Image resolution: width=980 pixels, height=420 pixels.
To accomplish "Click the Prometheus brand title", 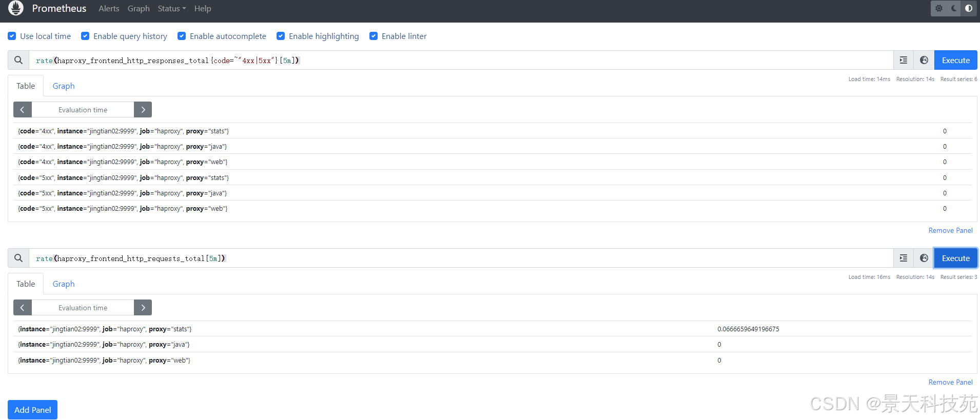I will pyautogui.click(x=59, y=9).
